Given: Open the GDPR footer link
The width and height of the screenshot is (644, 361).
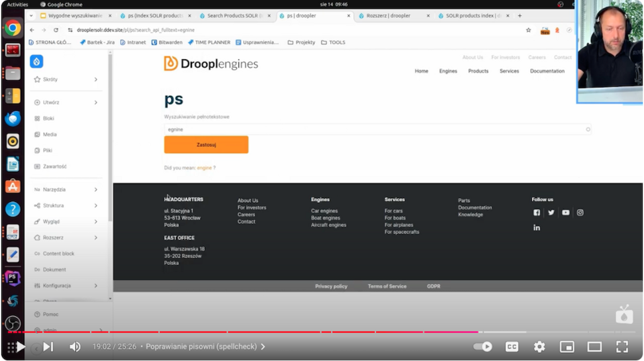Looking at the screenshot, I should point(433,287).
